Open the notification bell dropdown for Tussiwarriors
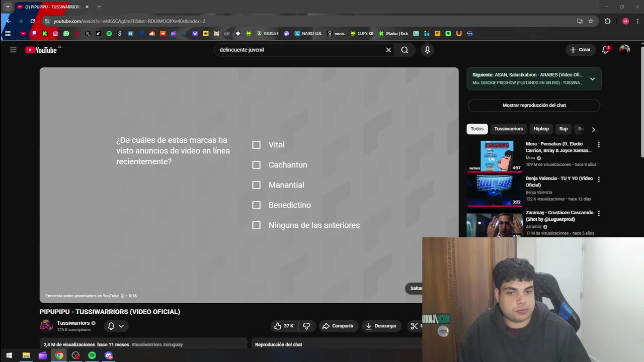Image resolution: width=644 pixels, height=362 pixels. tap(116, 326)
